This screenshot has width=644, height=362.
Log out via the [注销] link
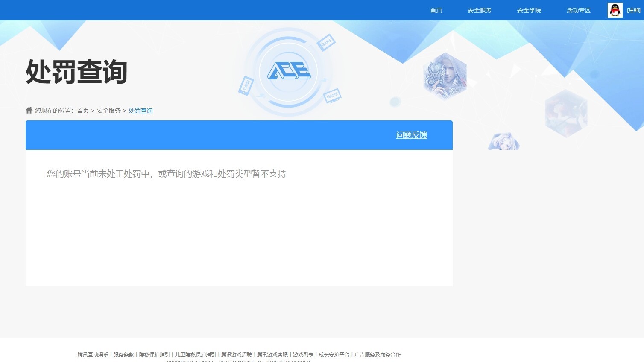(633, 10)
